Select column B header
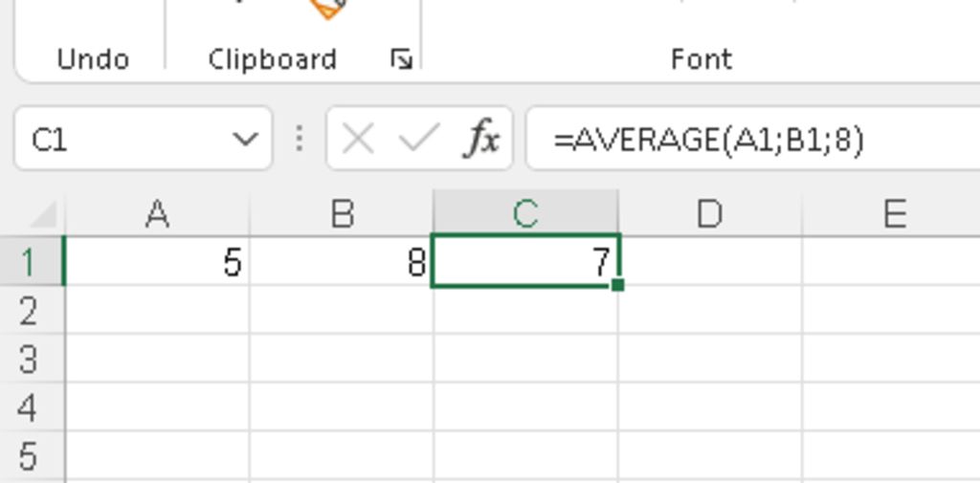This screenshot has width=980, height=483. pyautogui.click(x=342, y=214)
